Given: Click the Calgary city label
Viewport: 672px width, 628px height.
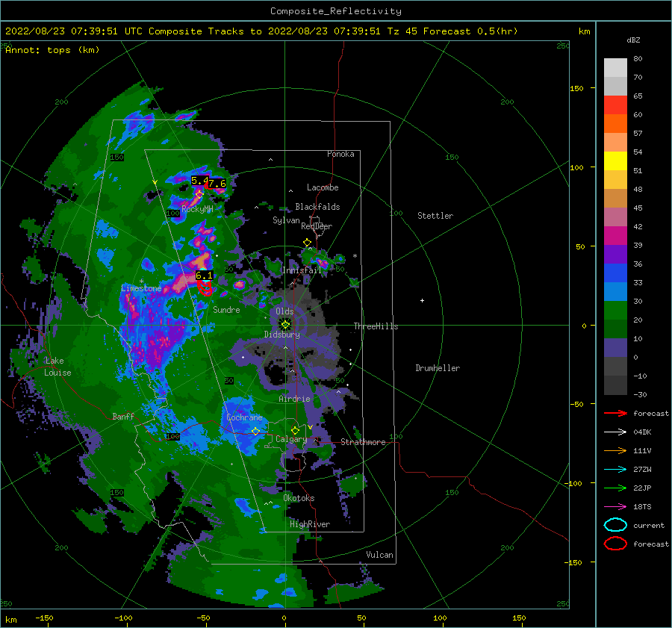Looking at the screenshot, I should pyautogui.click(x=291, y=439).
